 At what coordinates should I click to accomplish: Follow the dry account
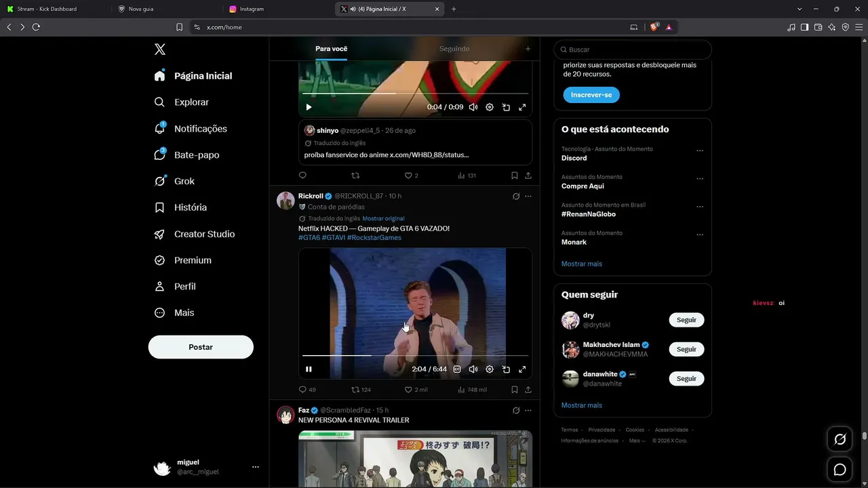click(686, 320)
